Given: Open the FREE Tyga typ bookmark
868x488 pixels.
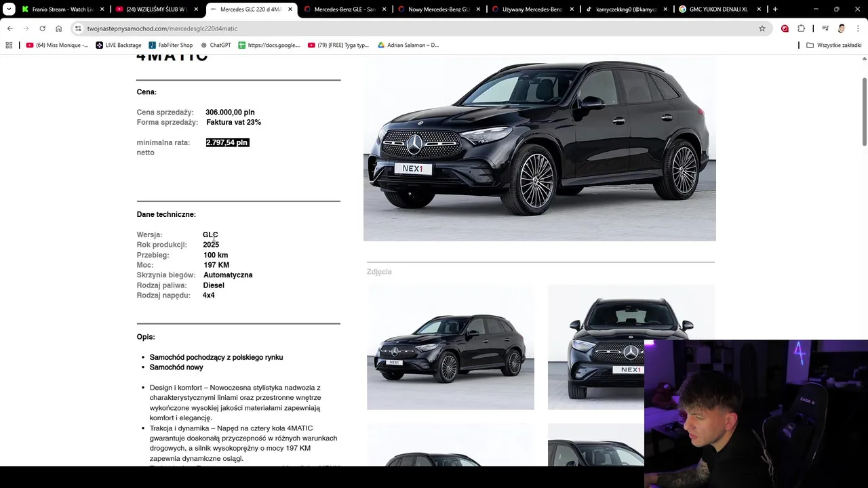Looking at the screenshot, I should point(338,45).
